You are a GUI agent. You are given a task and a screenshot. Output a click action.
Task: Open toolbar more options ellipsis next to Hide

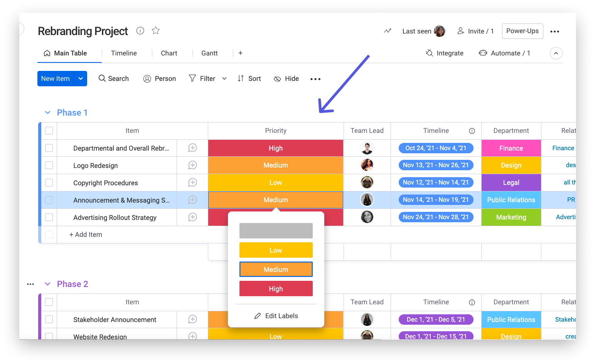(315, 79)
